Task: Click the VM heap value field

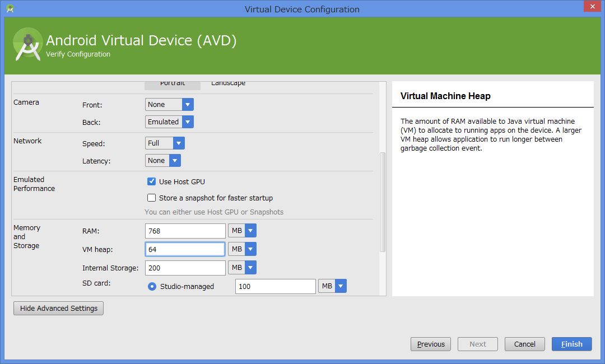Action: 185,249
